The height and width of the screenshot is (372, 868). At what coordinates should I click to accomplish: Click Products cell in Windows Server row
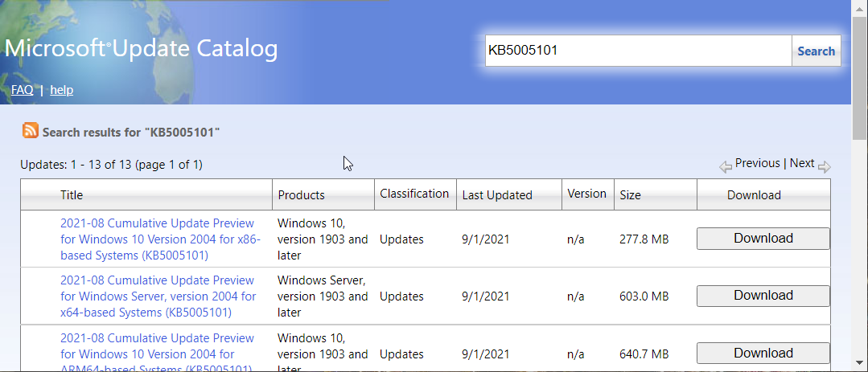tap(323, 296)
